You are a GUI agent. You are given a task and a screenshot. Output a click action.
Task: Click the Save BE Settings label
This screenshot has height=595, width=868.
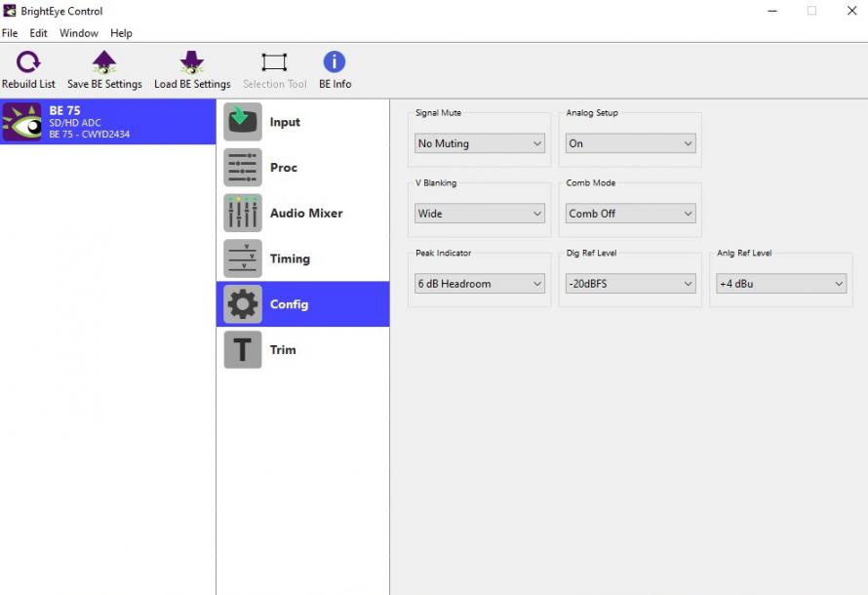104,84
